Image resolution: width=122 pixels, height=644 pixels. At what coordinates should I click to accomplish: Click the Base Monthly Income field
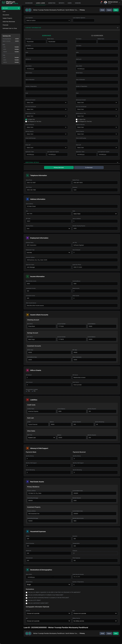(x=48, y=283)
